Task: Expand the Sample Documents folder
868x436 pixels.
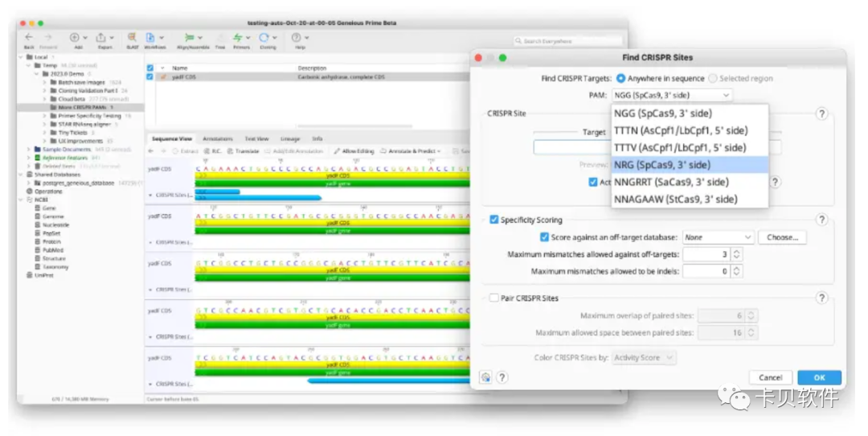Action: coord(28,149)
